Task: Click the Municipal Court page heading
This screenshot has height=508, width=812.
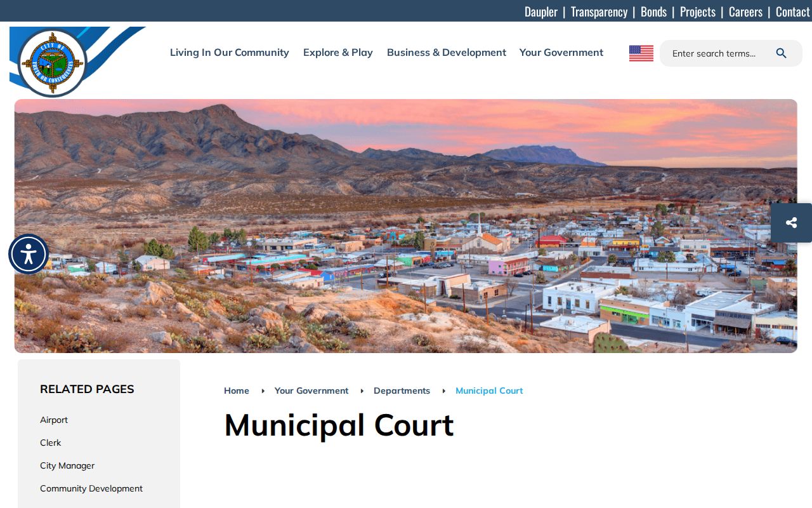Action: point(339,425)
